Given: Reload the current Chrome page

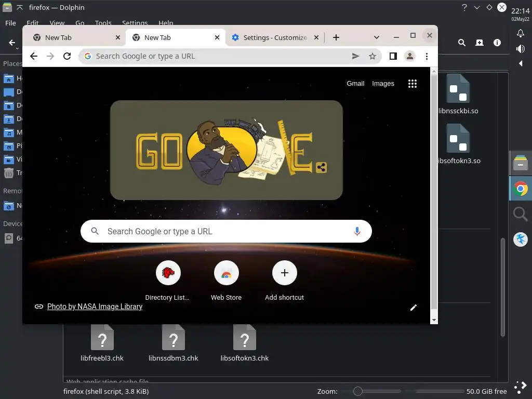Looking at the screenshot, I should tap(67, 56).
